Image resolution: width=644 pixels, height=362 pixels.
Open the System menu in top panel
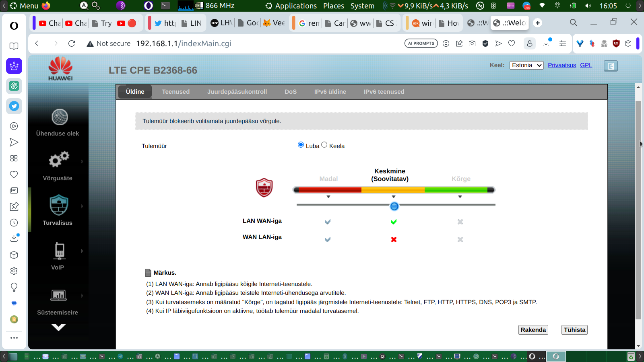click(x=362, y=6)
